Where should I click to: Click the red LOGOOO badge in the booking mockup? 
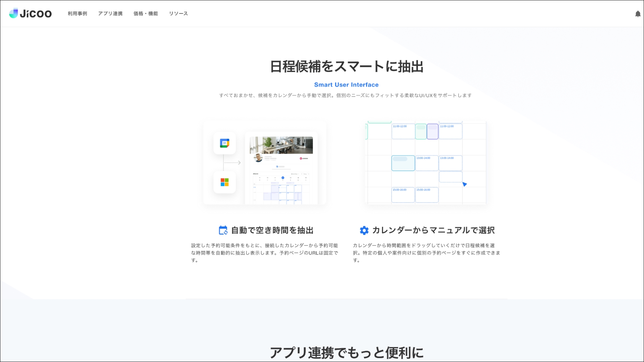coord(304,158)
